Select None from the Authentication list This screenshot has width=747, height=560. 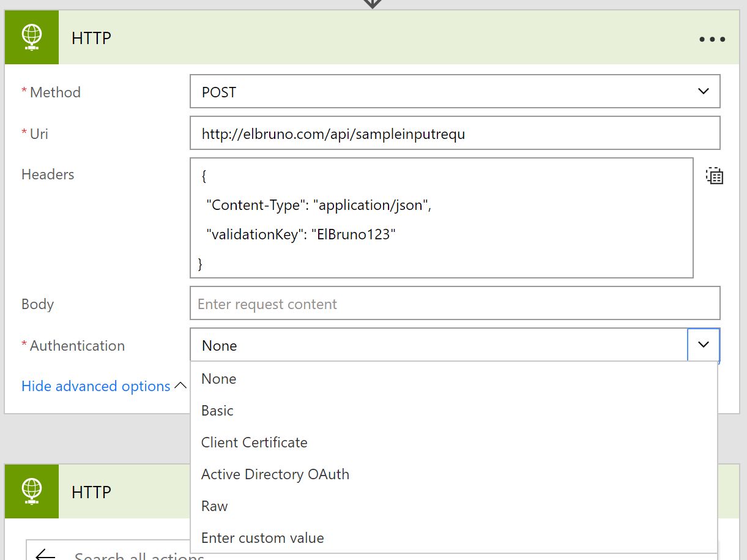pyautogui.click(x=219, y=379)
